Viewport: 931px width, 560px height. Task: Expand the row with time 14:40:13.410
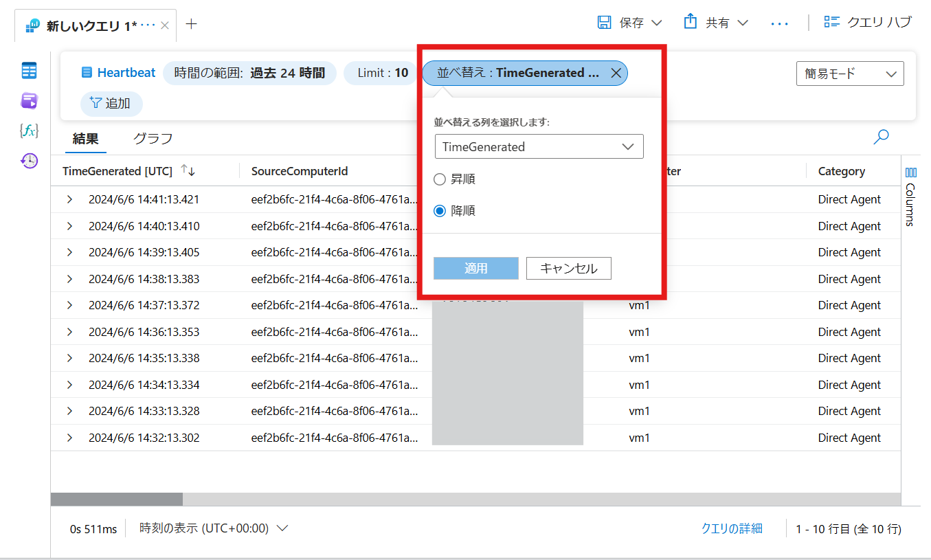pyautogui.click(x=69, y=226)
